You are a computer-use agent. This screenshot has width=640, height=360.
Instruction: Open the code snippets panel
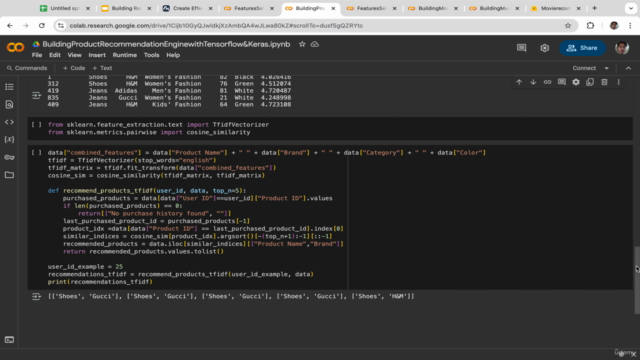9,122
